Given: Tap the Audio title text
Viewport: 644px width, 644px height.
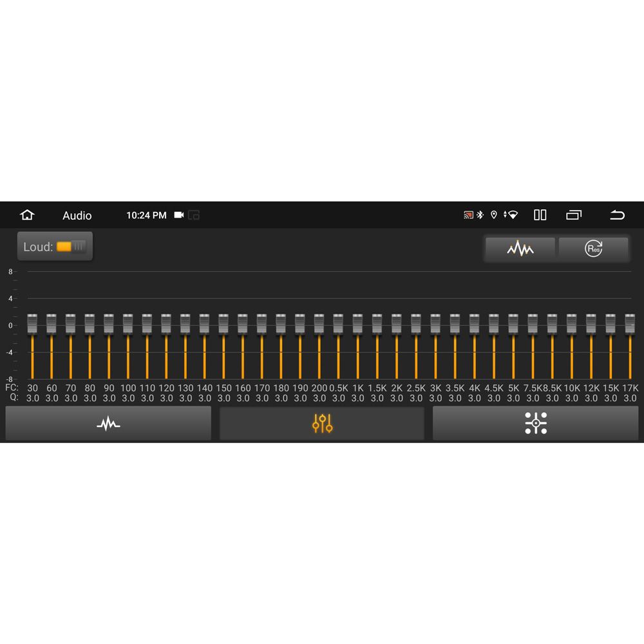Looking at the screenshot, I should [x=77, y=216].
